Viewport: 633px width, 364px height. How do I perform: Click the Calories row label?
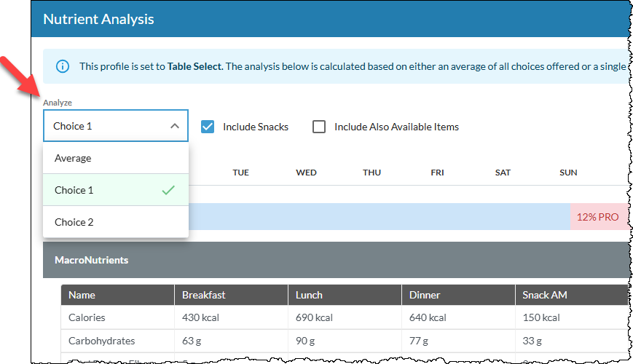(87, 317)
